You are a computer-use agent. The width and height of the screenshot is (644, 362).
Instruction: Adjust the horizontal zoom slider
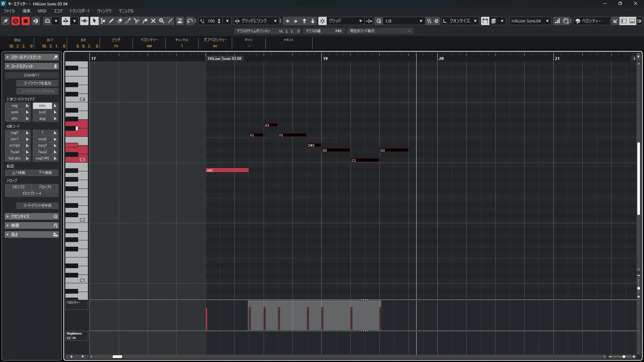624,357
